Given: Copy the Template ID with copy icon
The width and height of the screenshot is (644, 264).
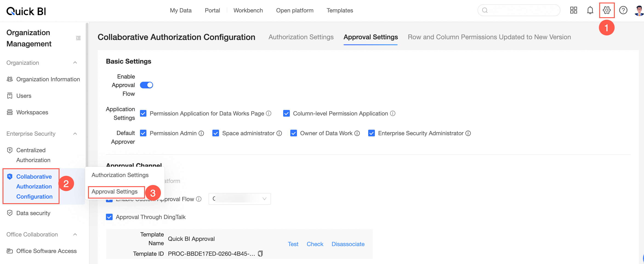Looking at the screenshot, I should coord(260,253).
